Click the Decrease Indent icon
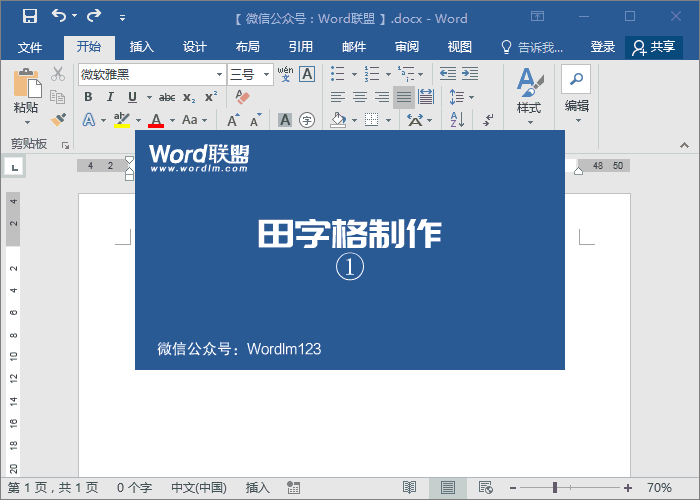Viewport: 700px width, 500px height. [x=448, y=74]
